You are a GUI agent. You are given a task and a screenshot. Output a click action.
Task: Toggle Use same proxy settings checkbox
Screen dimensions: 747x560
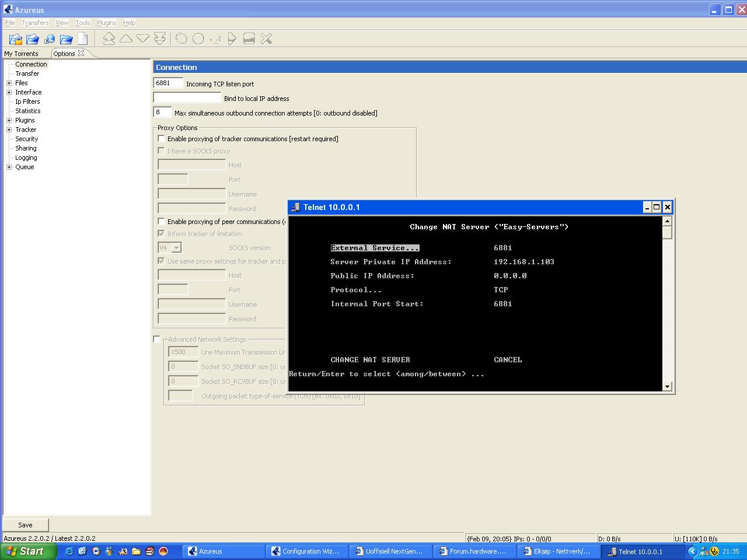tap(162, 261)
